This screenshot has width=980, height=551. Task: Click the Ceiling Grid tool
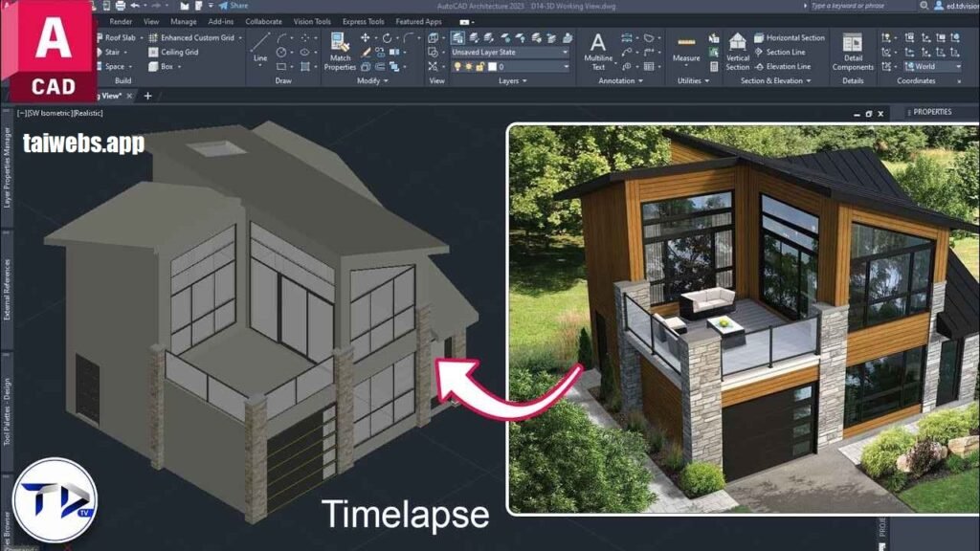(173, 53)
